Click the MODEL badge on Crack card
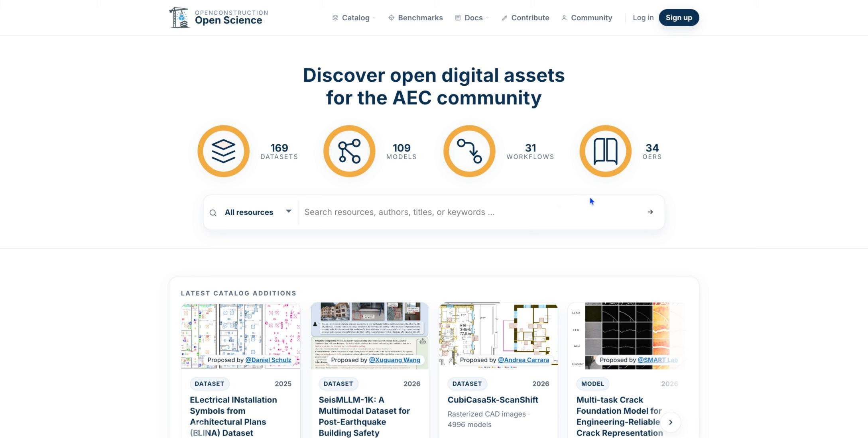 coord(592,384)
